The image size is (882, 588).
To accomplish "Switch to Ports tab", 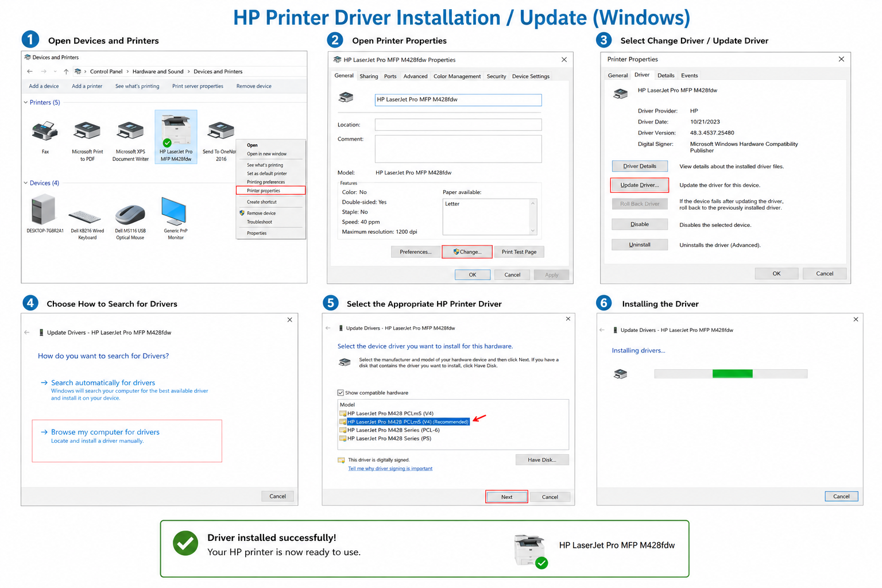I will click(x=390, y=76).
